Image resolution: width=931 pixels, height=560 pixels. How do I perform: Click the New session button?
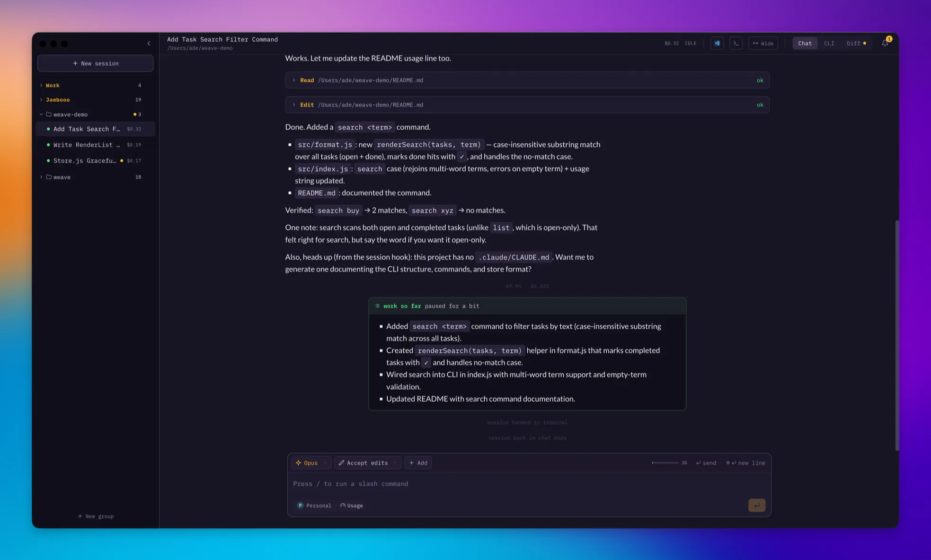point(95,63)
